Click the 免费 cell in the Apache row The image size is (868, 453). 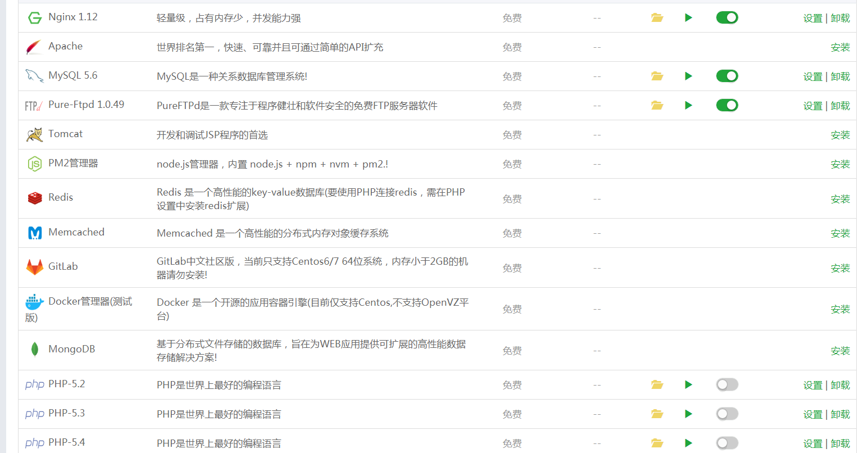tap(512, 48)
